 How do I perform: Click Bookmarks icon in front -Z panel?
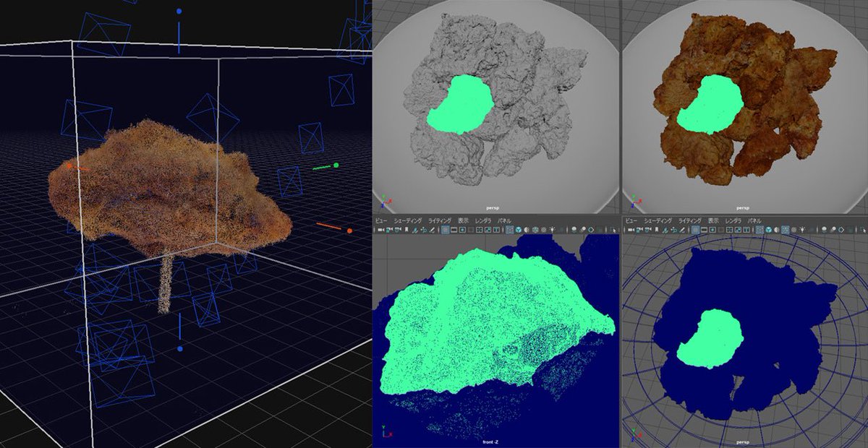pyautogui.click(x=406, y=230)
